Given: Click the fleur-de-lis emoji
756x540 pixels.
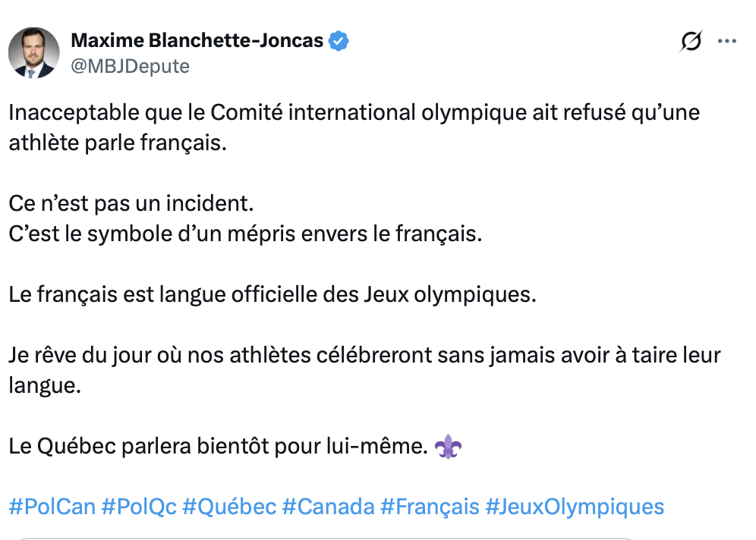Looking at the screenshot, I should [x=447, y=447].
